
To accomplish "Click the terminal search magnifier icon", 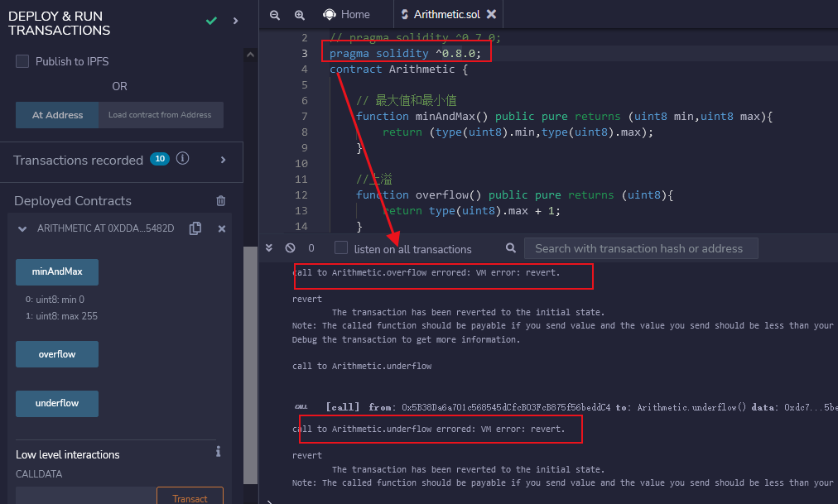I will click(511, 247).
